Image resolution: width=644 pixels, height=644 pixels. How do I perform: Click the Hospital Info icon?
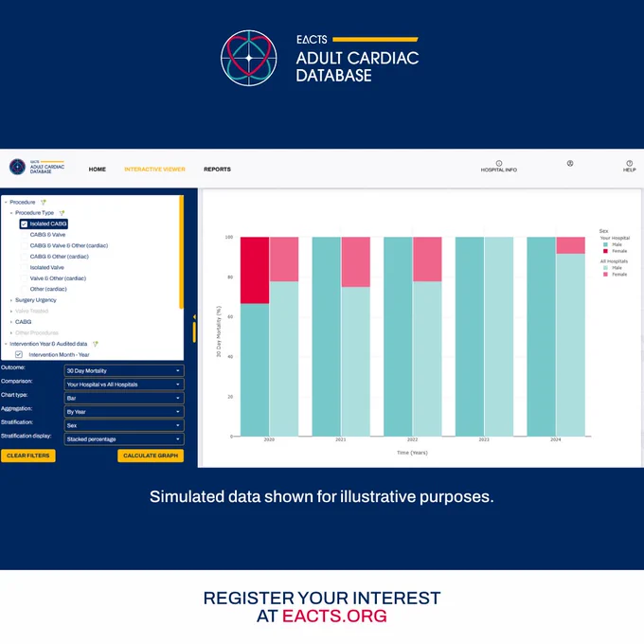coord(498,163)
